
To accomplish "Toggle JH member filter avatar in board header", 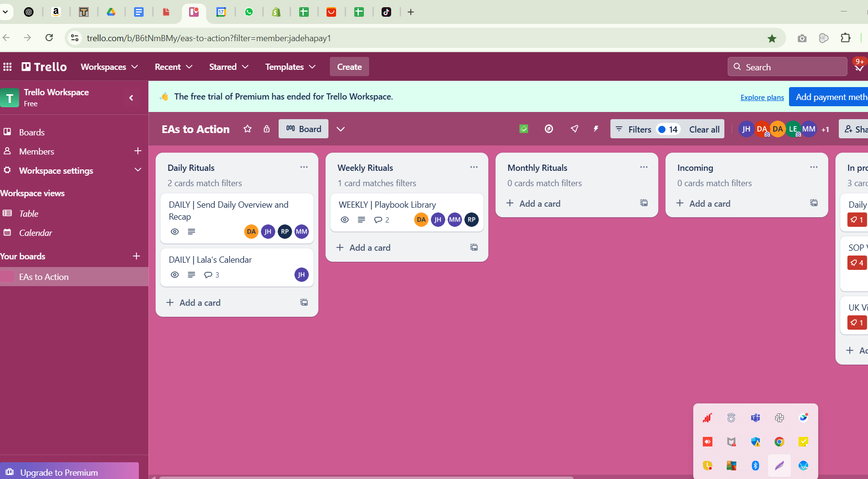I will coord(746,129).
